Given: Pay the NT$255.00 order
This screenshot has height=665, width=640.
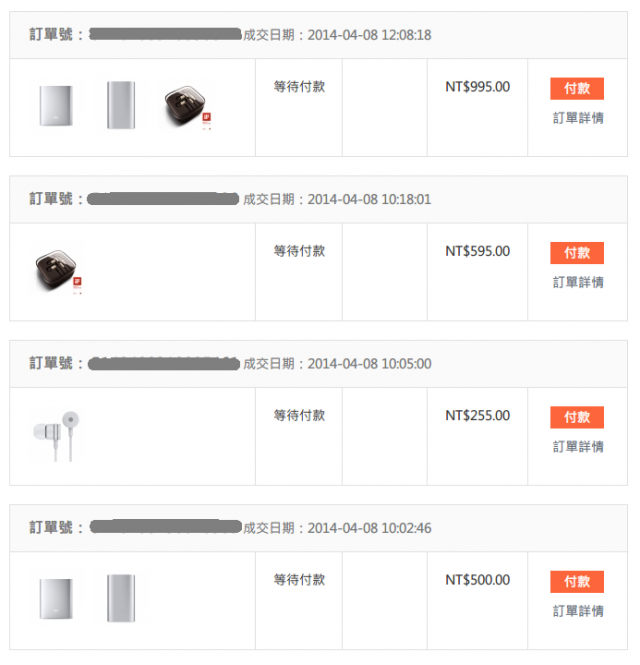Looking at the screenshot, I should point(577,417).
